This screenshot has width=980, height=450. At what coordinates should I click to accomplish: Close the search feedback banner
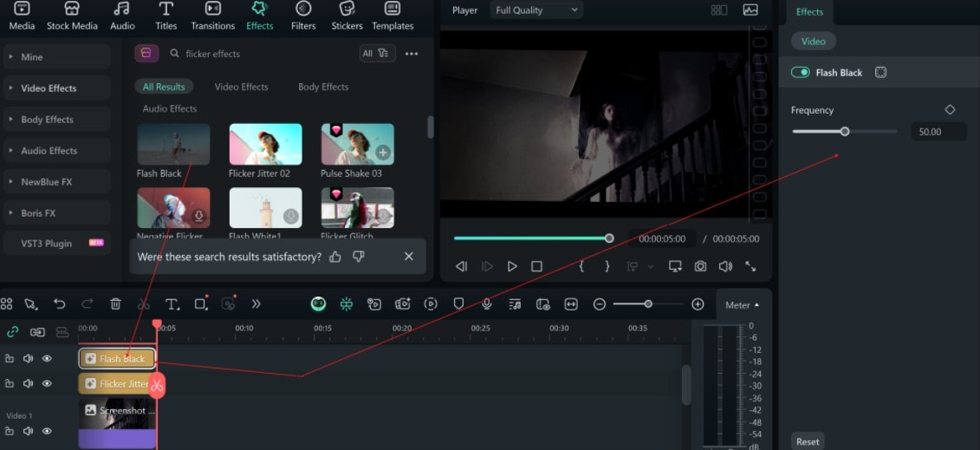(x=409, y=257)
